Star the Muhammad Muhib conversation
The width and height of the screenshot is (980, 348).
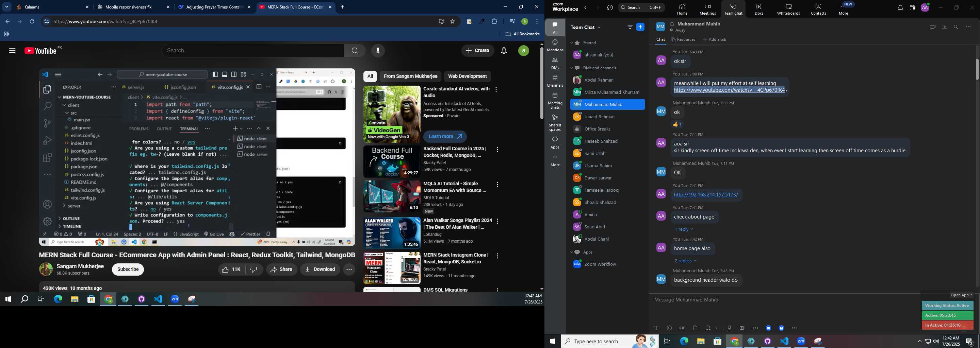[x=672, y=23]
